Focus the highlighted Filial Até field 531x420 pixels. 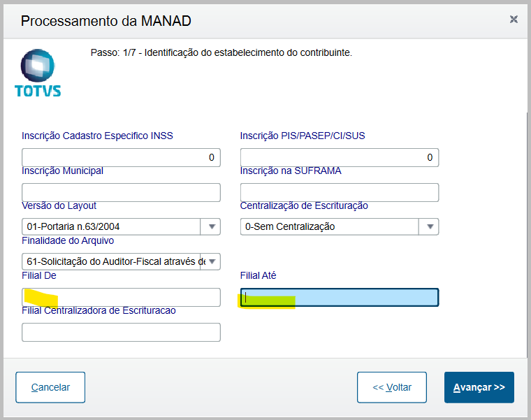pos(339,297)
